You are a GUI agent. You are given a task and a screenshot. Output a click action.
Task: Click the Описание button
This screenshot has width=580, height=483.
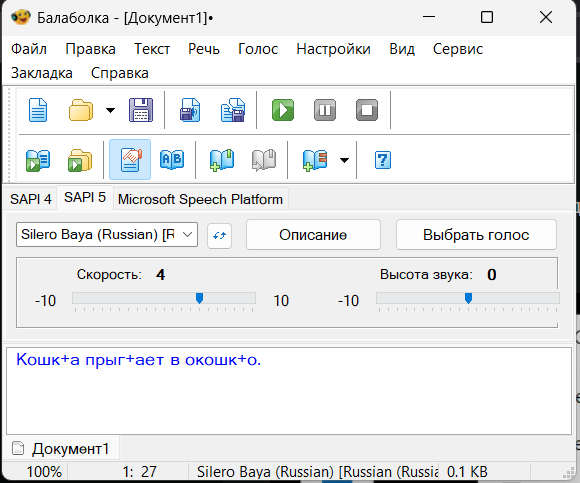coord(313,235)
